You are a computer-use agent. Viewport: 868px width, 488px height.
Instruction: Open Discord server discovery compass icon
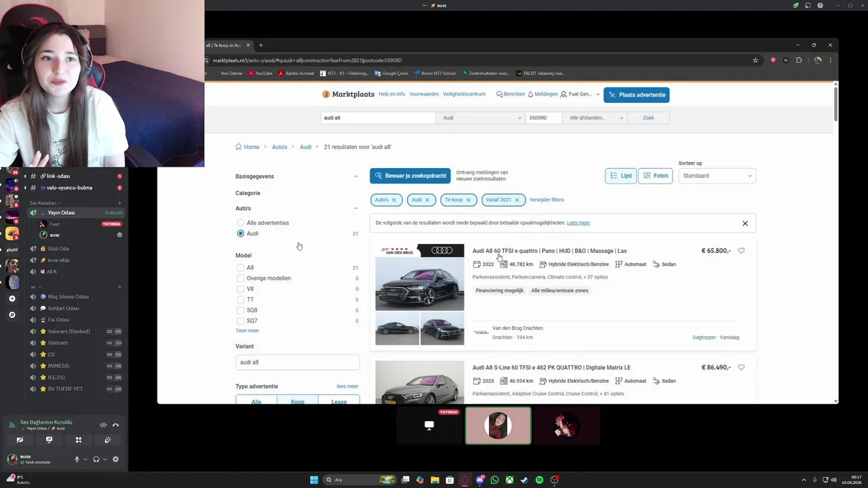[x=12, y=315]
